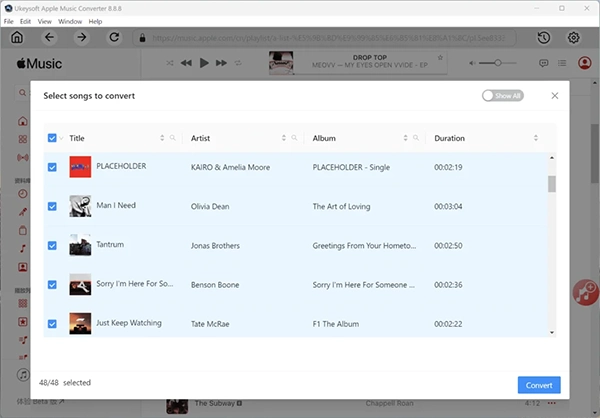Viewport: 600px width, 418px height.
Task: Navigate forward with the right arrow
Action: [x=82, y=38]
